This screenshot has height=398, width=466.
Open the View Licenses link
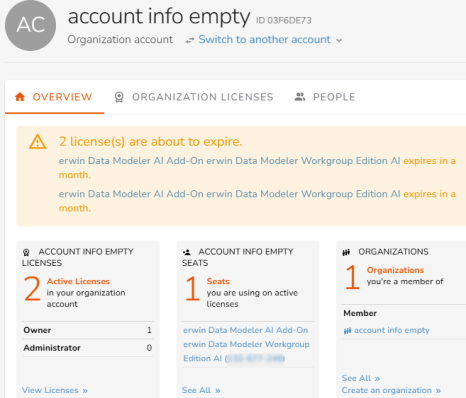click(x=55, y=390)
